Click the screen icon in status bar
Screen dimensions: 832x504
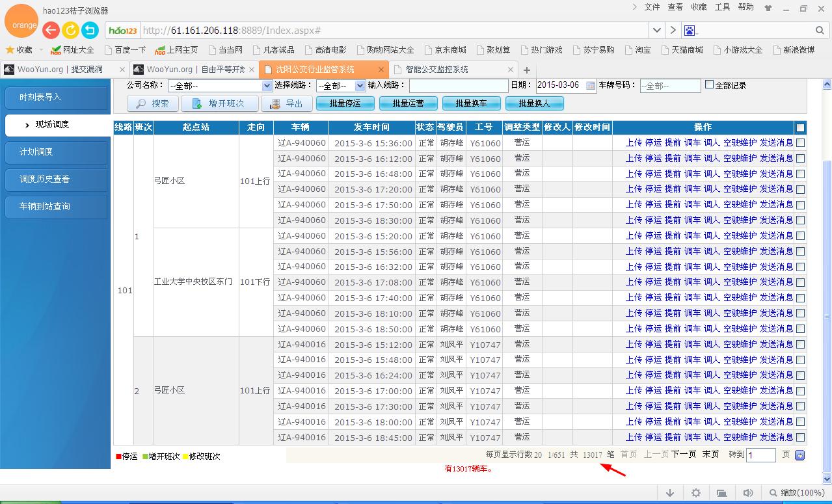point(721,493)
